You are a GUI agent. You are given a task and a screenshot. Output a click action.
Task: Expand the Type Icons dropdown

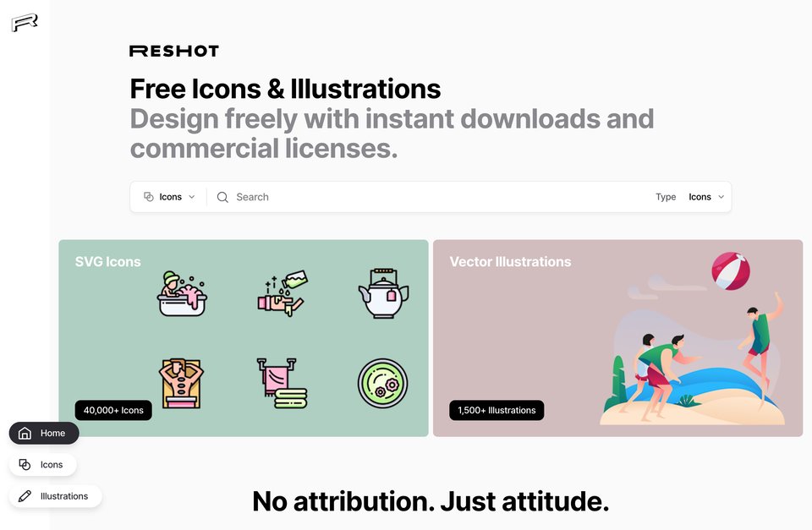click(x=706, y=197)
